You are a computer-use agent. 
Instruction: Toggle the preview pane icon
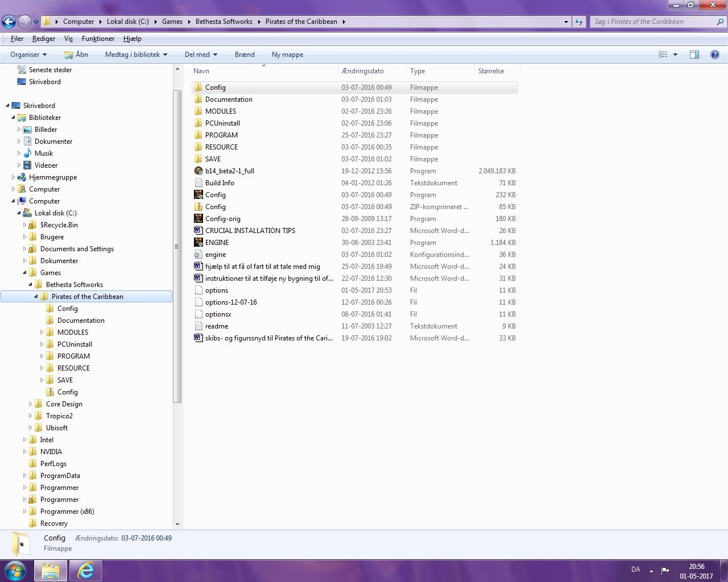694,55
